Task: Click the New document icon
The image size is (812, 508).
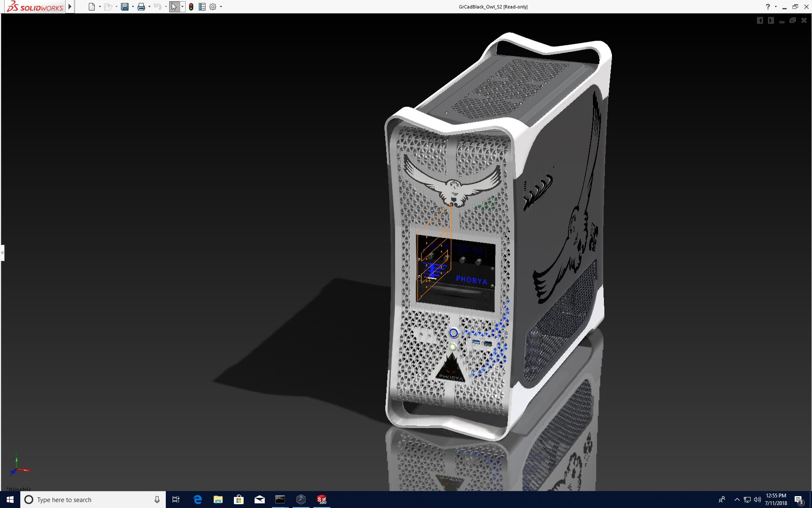Action: [x=91, y=7]
